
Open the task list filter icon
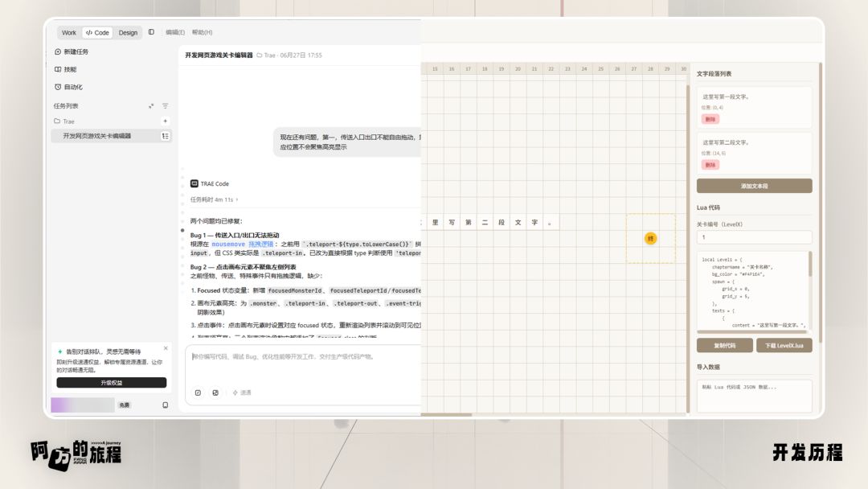[165, 106]
